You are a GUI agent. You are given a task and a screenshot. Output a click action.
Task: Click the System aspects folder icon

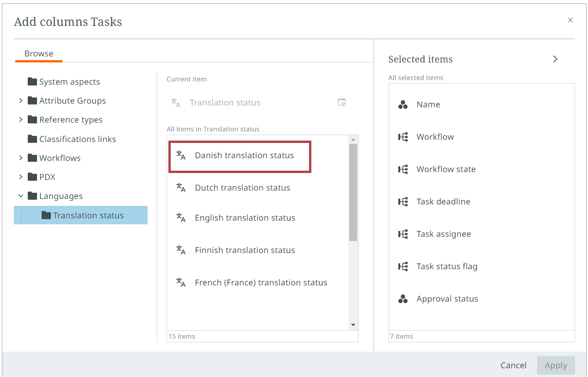point(32,82)
